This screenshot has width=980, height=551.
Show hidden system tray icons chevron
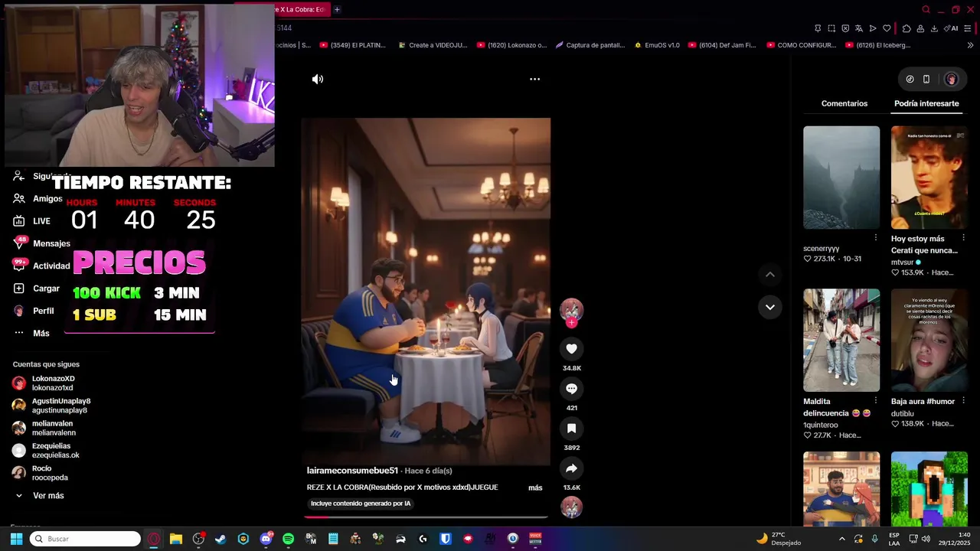842,539
